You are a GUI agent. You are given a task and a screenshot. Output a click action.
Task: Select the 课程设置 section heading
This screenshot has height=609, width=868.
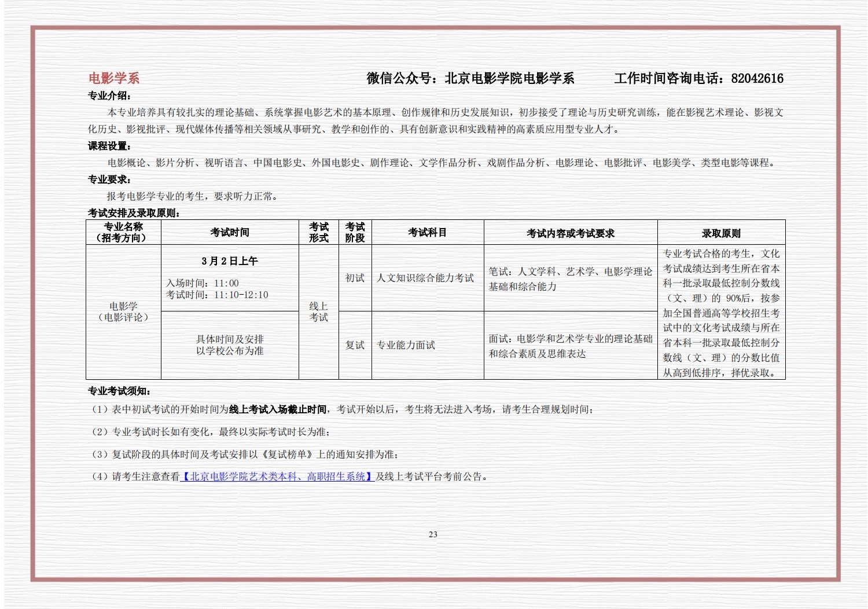(109, 146)
